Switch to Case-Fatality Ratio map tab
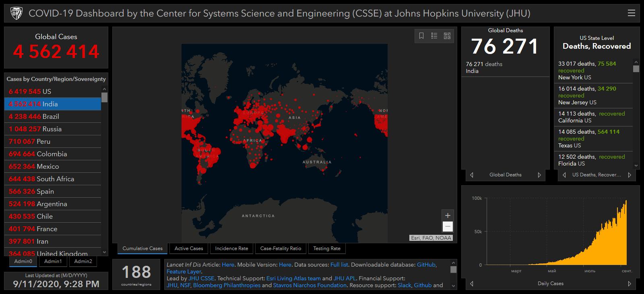Screen dimensions: 644x294 (x=281, y=248)
